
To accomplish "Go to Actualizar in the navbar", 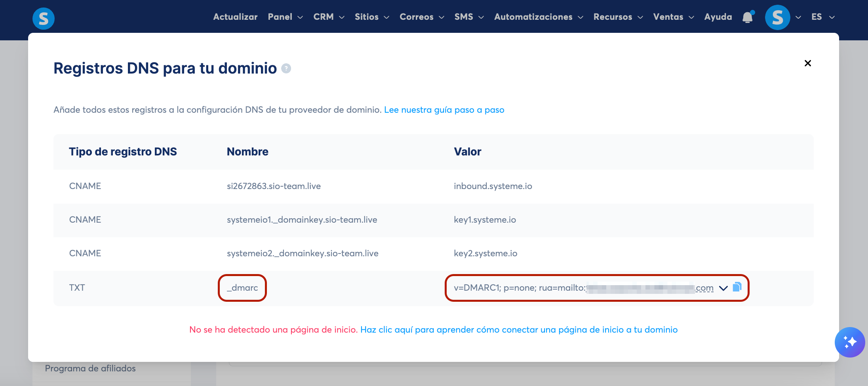I will pos(235,17).
